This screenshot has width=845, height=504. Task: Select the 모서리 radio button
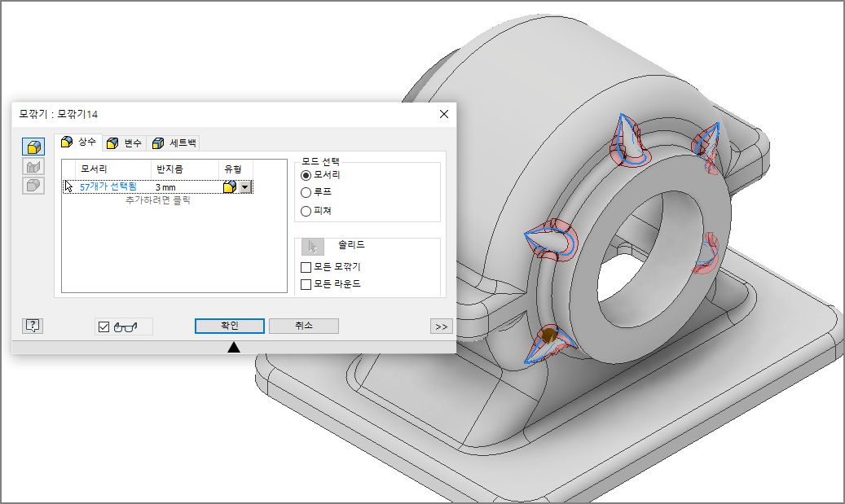pos(306,175)
